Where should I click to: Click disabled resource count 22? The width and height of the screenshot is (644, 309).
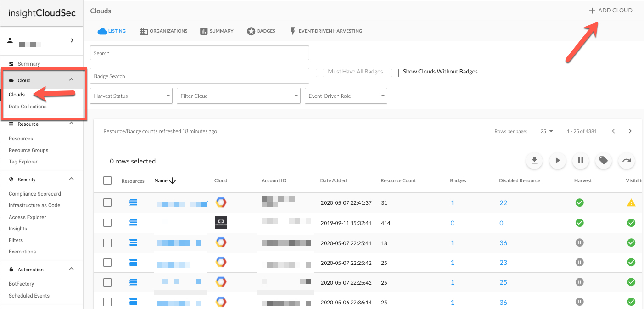click(503, 203)
